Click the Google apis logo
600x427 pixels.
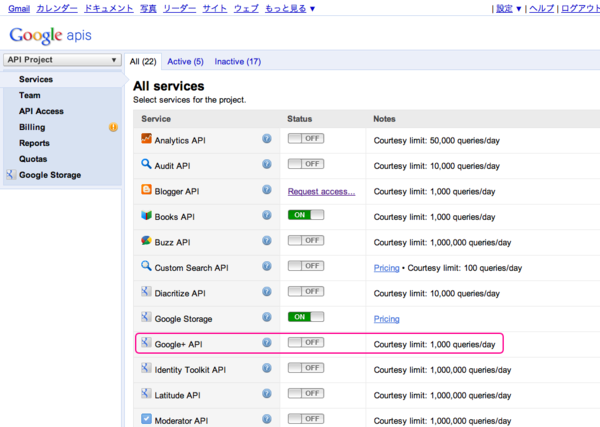pyautogui.click(x=51, y=36)
